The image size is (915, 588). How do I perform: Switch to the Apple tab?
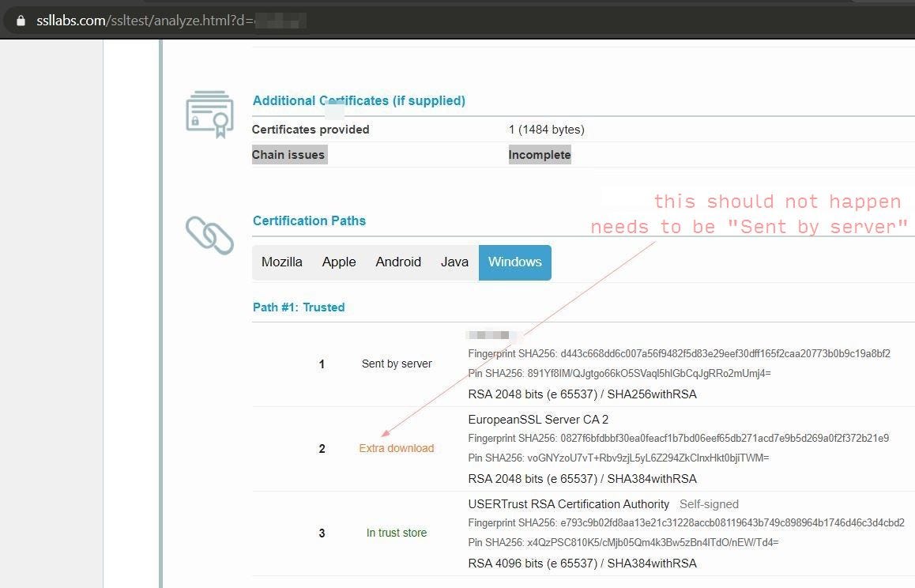(x=339, y=262)
